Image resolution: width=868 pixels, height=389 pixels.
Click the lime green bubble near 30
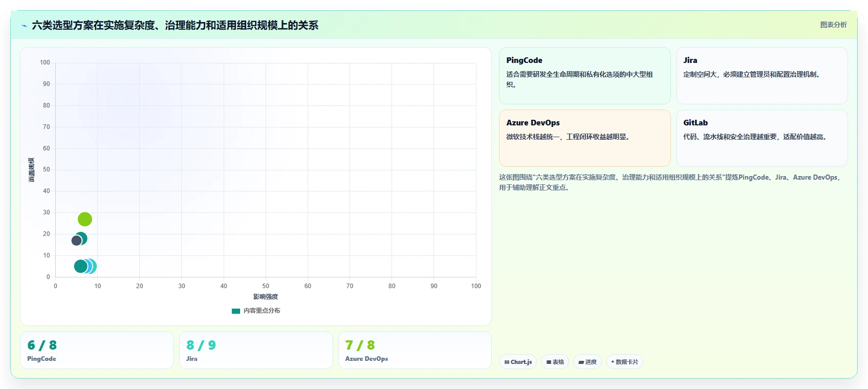point(85,219)
